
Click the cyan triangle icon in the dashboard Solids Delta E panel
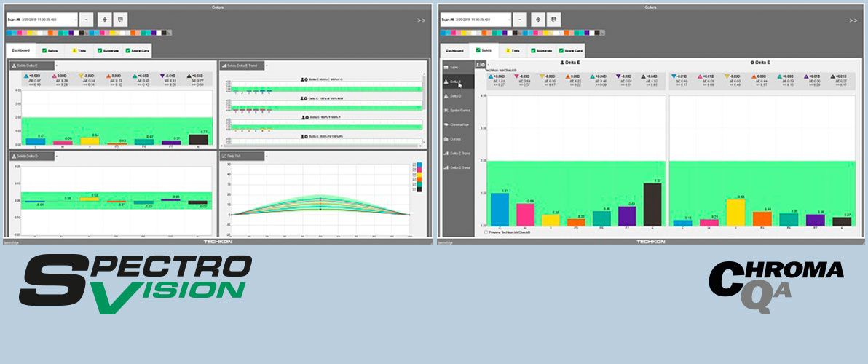pyautogui.click(x=26, y=75)
